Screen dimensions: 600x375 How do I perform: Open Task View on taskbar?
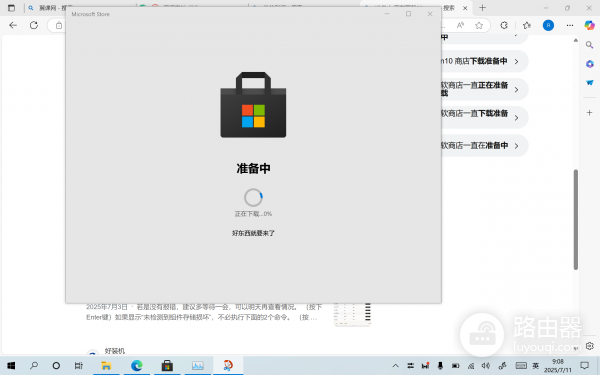tap(78, 366)
